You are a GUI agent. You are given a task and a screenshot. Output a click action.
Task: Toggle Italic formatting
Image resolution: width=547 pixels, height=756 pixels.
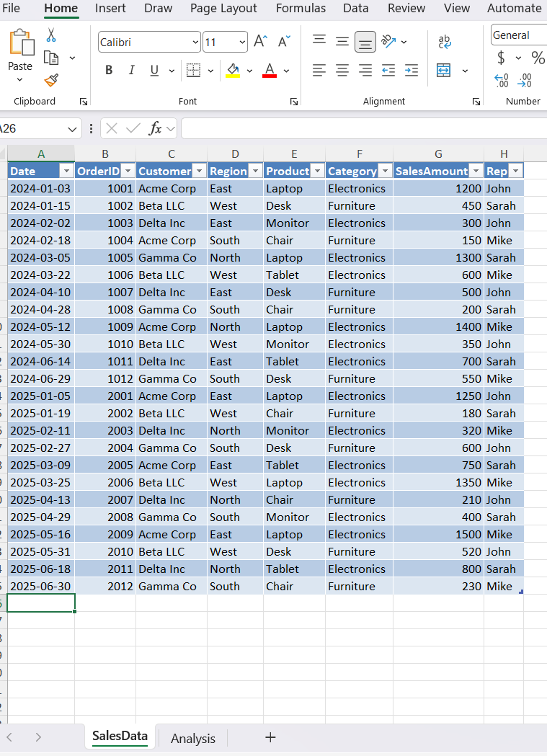pyautogui.click(x=131, y=70)
